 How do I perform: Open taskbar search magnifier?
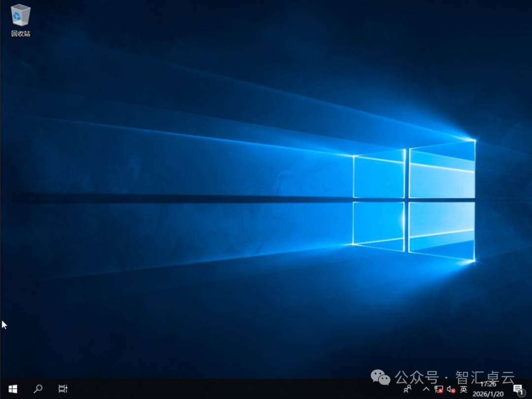tap(38, 389)
